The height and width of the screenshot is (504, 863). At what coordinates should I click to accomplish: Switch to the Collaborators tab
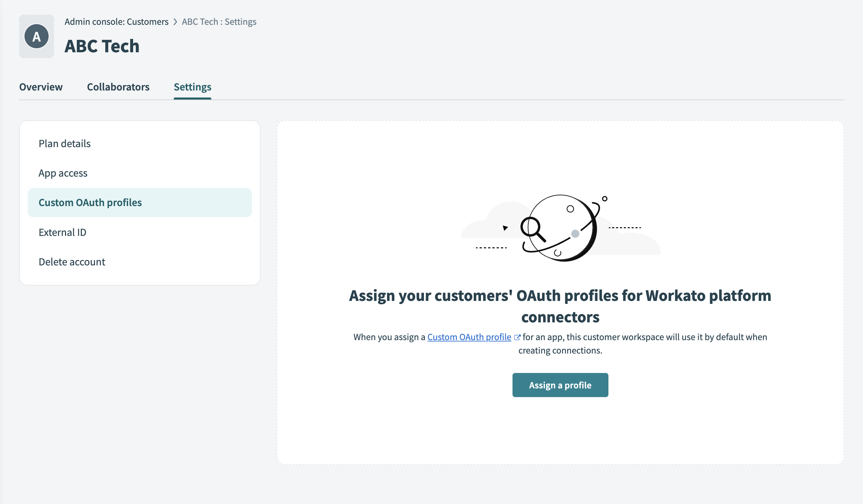[118, 87]
